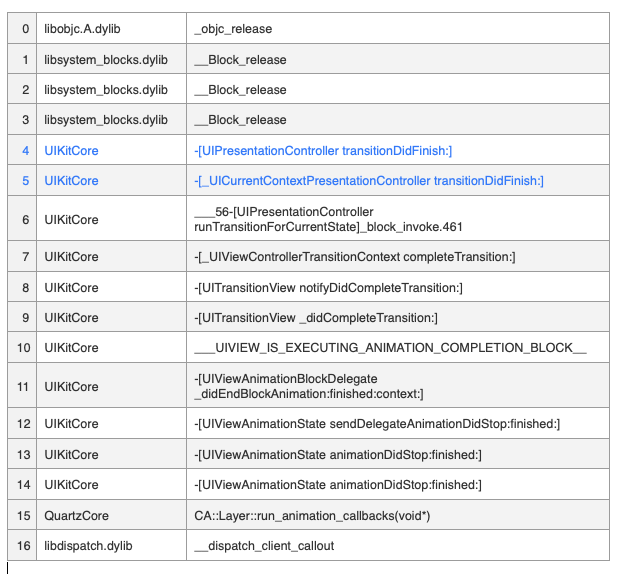Open blue frame number 5
Viewport: 624px width, 574px height.
click(26, 181)
